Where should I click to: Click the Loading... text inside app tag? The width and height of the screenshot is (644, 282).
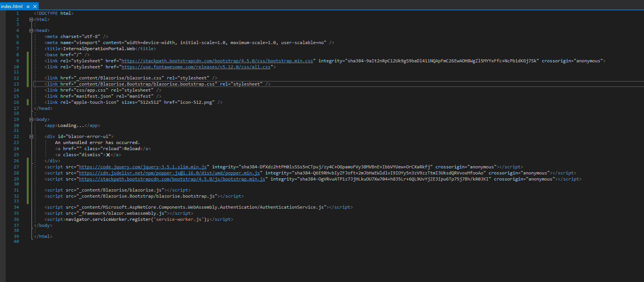coord(71,125)
